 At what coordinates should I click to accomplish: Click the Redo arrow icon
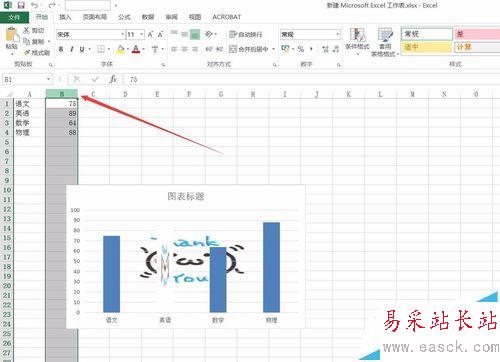[x=51, y=5]
